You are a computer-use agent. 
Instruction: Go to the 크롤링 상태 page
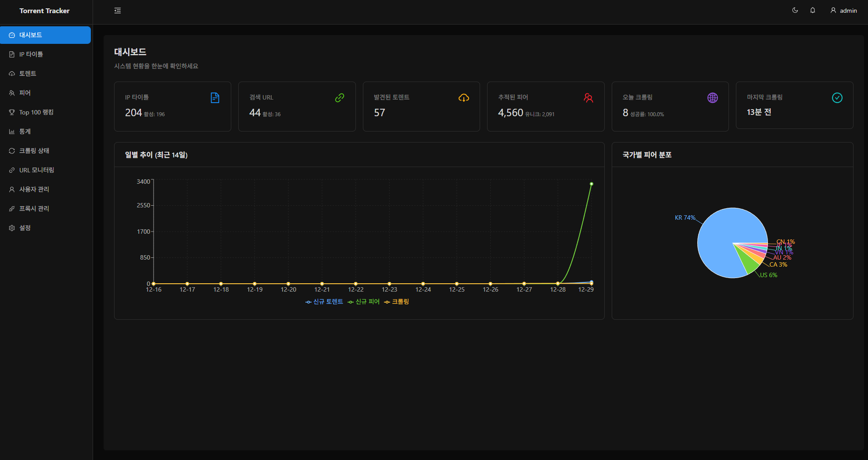click(x=34, y=151)
